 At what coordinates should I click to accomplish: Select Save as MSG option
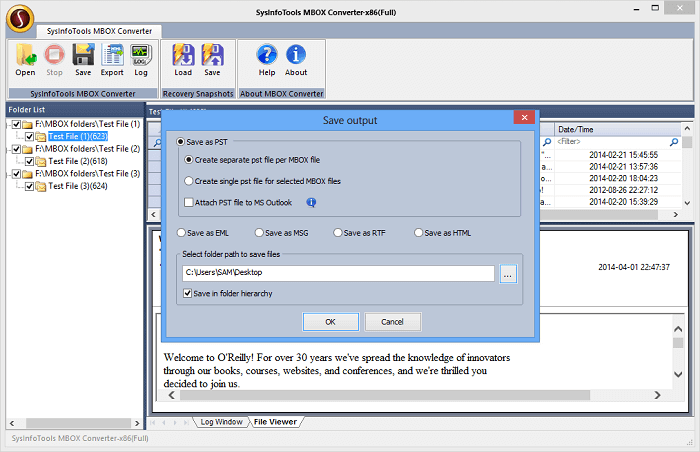click(259, 233)
